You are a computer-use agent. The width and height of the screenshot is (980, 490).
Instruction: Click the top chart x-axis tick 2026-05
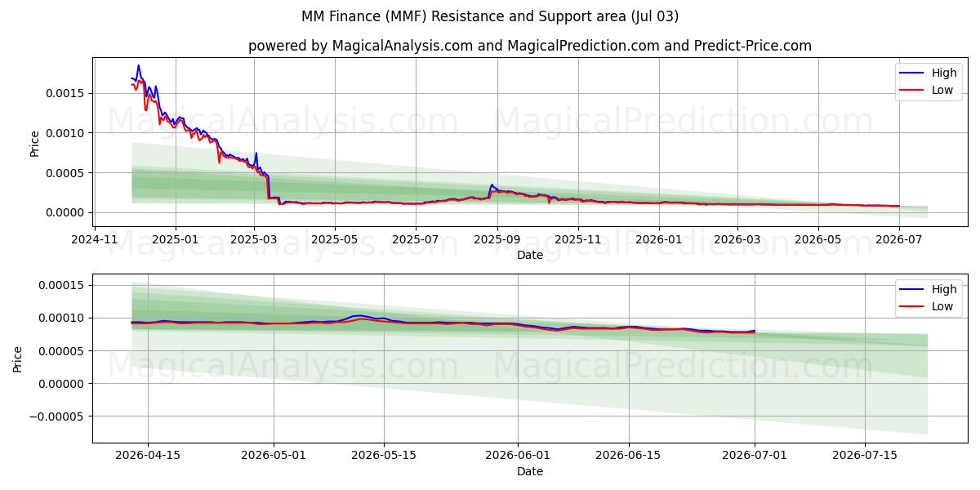pos(817,240)
